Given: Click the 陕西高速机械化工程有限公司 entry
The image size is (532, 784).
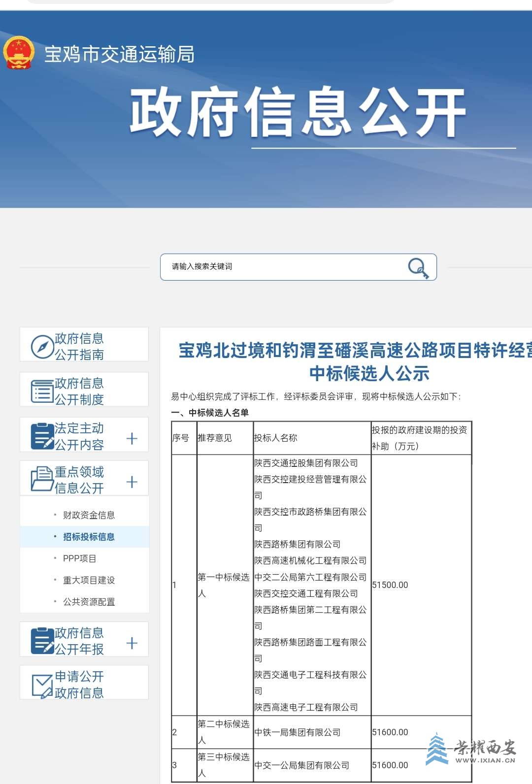Looking at the screenshot, I should pyautogui.click(x=310, y=560).
